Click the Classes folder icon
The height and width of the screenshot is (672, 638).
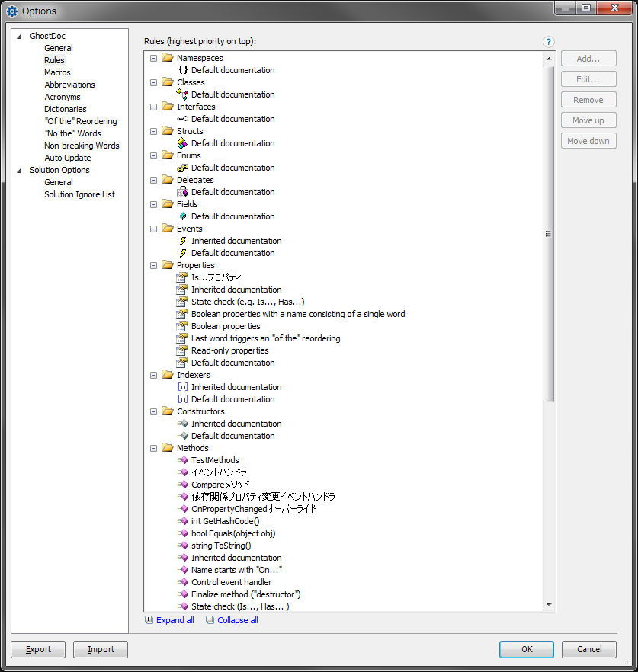tap(167, 82)
